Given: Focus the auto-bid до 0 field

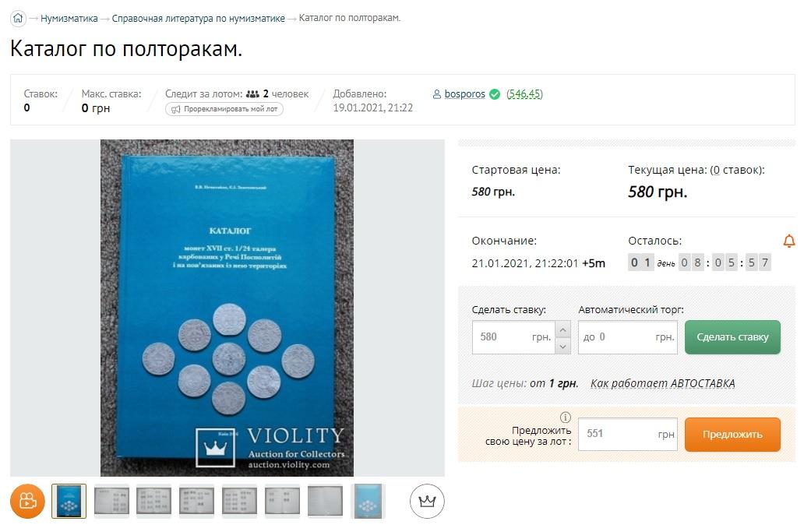Looking at the screenshot, I should [x=628, y=337].
